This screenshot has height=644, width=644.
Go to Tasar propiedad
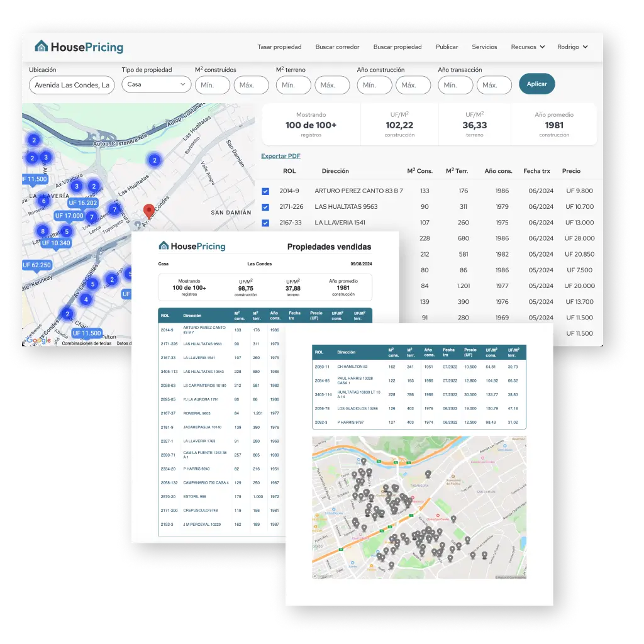click(279, 47)
